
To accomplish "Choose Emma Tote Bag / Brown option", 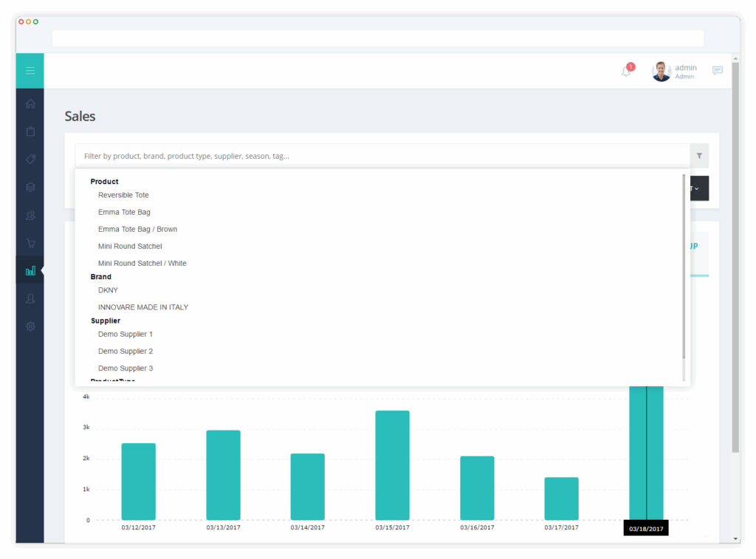I will tap(137, 229).
